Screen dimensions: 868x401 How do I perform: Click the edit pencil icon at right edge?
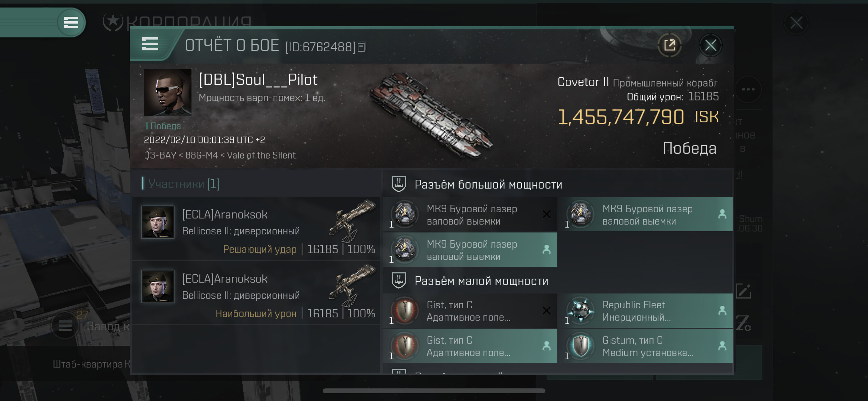pos(743,291)
